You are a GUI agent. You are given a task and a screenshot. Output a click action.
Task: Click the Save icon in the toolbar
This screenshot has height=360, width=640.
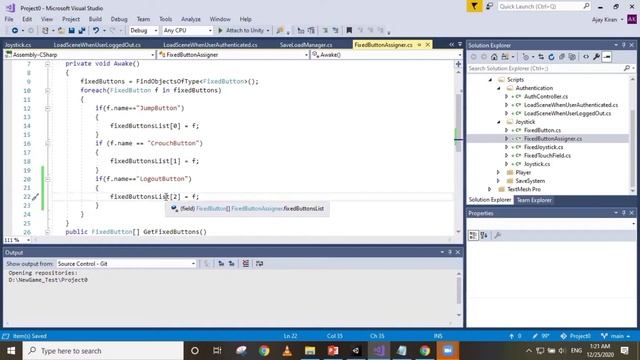point(71,31)
